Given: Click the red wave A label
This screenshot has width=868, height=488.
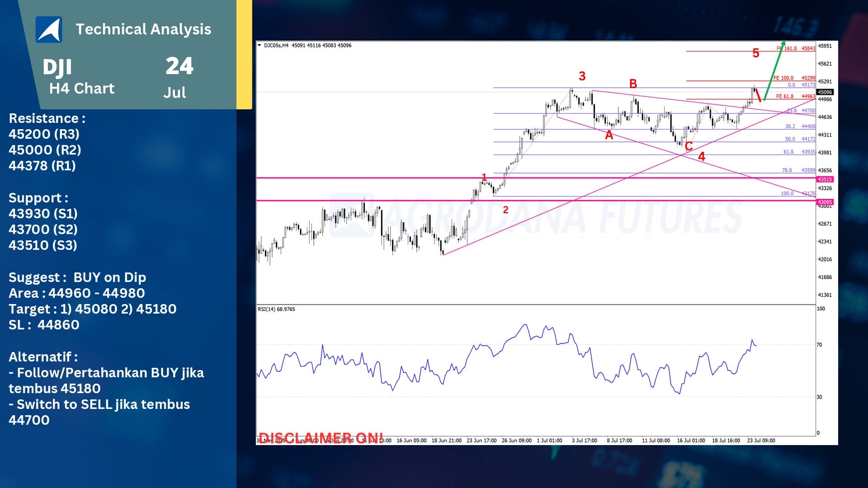Looking at the screenshot, I should (x=609, y=135).
